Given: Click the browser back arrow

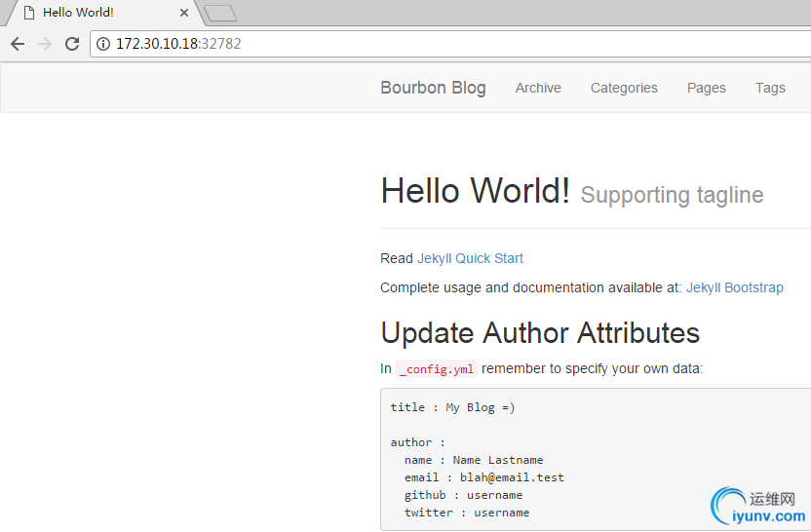Looking at the screenshot, I should point(18,44).
